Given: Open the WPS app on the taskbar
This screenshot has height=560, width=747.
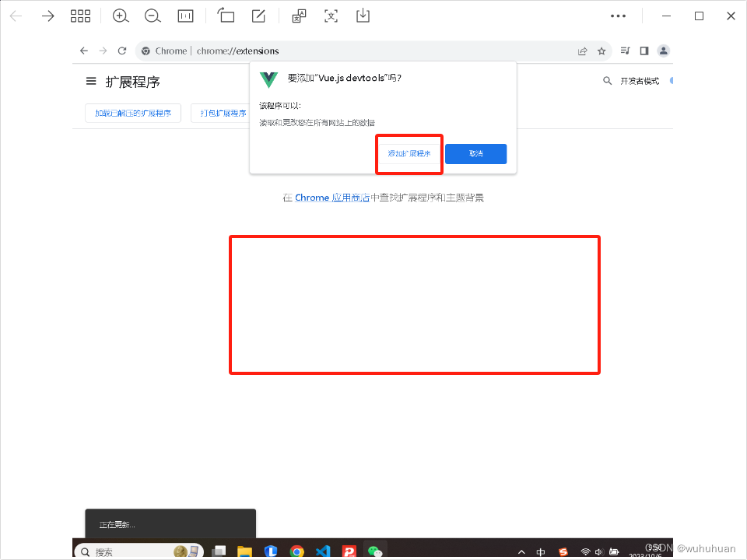Looking at the screenshot, I should [349, 551].
